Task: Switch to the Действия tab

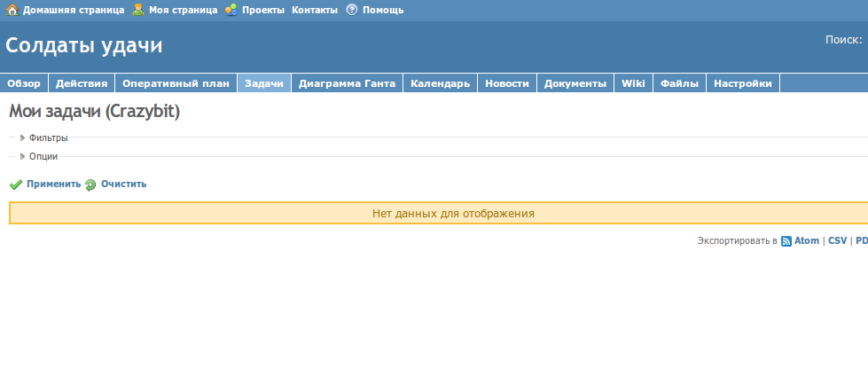Action: 82,83
